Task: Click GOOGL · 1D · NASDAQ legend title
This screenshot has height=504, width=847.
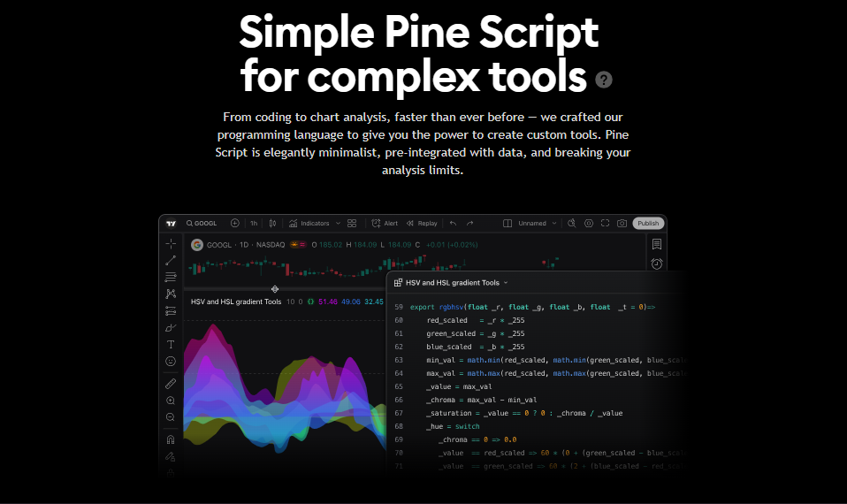Action: [246, 245]
